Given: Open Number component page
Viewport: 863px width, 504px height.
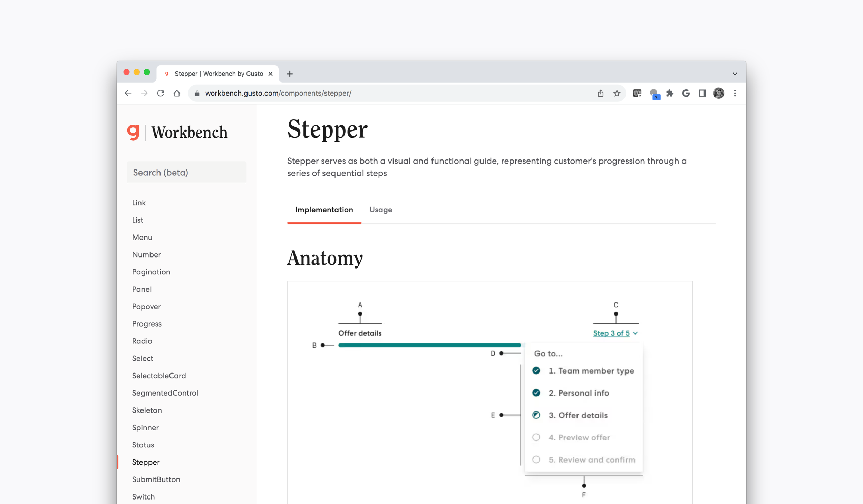Looking at the screenshot, I should (146, 254).
